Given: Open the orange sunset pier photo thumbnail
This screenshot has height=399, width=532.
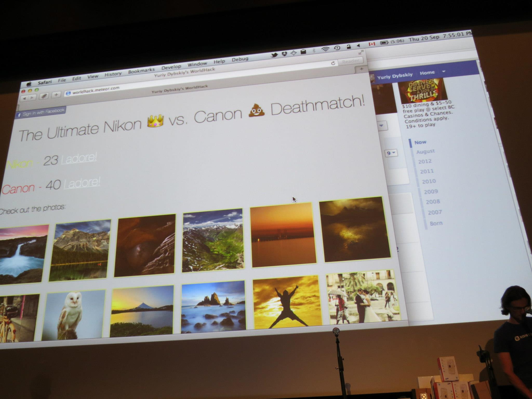Looking at the screenshot, I should (x=283, y=235).
